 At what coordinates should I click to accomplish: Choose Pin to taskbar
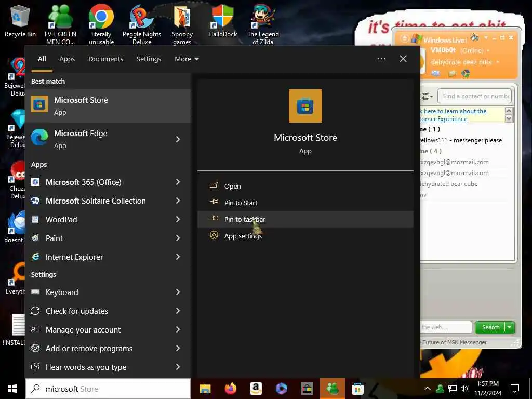pyautogui.click(x=305, y=219)
